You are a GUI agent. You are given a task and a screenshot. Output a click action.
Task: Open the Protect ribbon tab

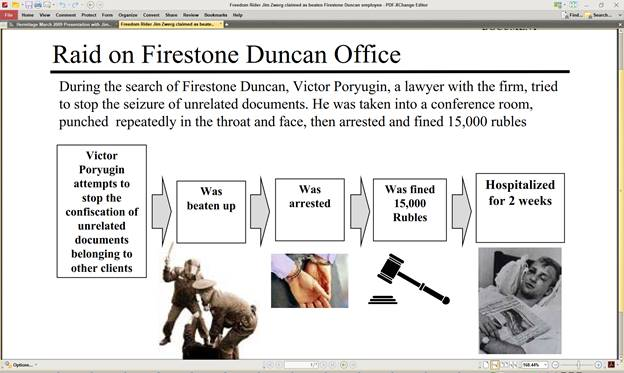pyautogui.click(x=89, y=15)
